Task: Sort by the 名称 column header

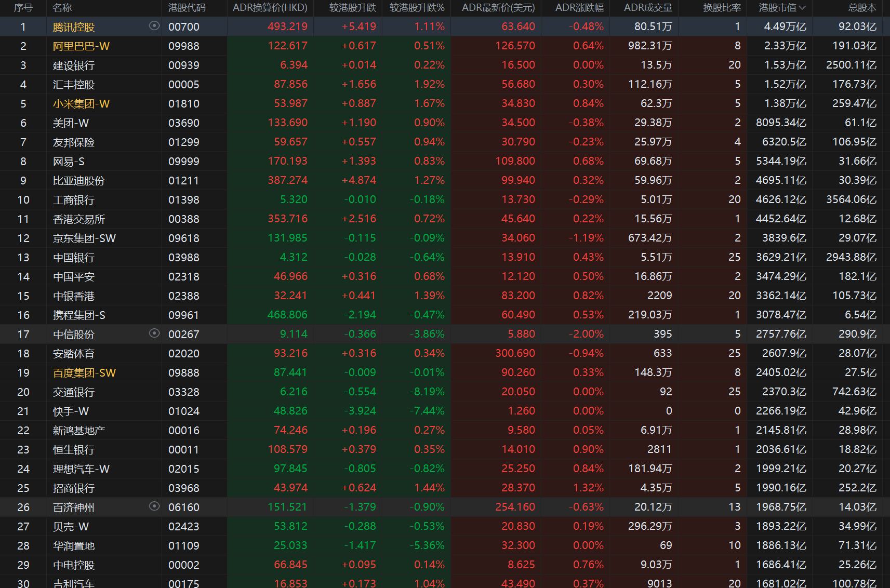Action: (x=62, y=8)
